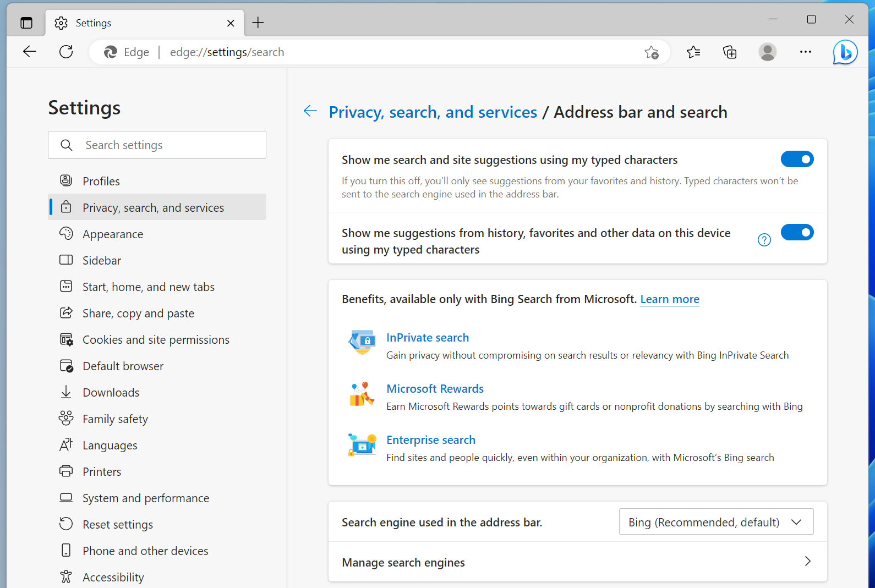Open Privacy, search, and services section
This screenshot has width=875, height=588.
tap(157, 207)
